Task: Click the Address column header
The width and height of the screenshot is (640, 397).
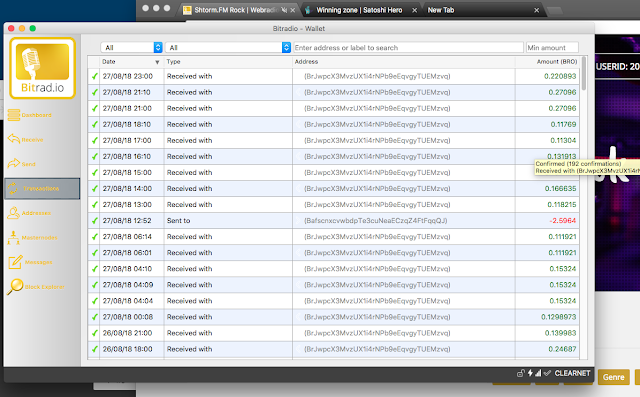Action: pos(404,62)
